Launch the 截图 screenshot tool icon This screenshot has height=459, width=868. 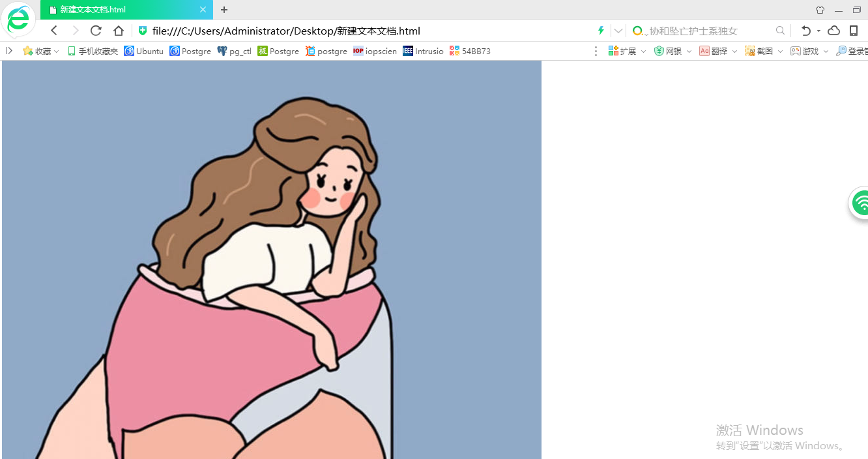click(761, 51)
